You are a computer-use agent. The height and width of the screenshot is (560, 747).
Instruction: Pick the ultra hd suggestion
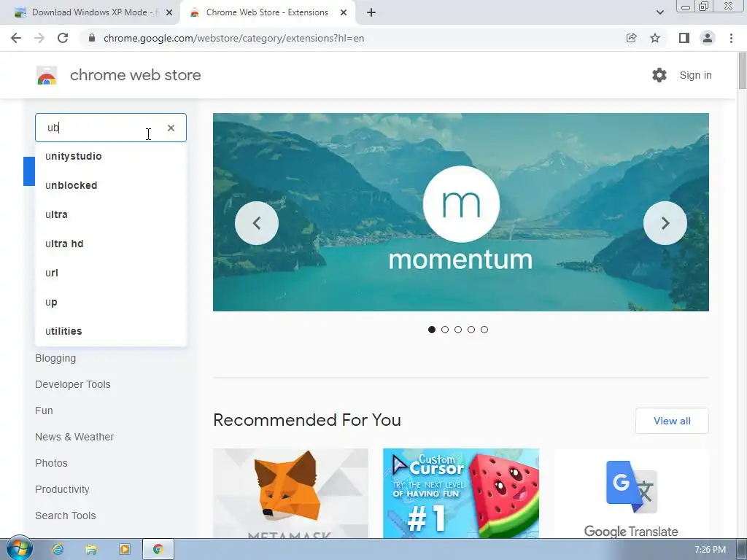[x=111, y=244]
